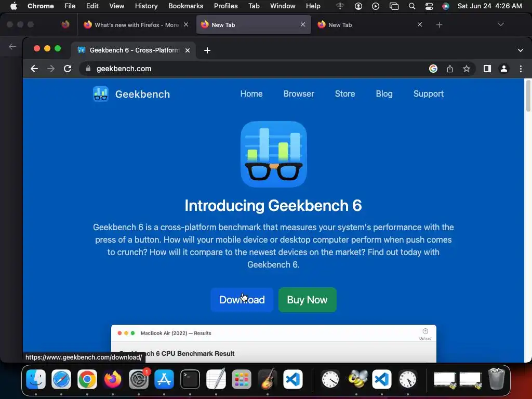Open Terminal from the Dock
The image size is (532, 399).
[190, 379]
